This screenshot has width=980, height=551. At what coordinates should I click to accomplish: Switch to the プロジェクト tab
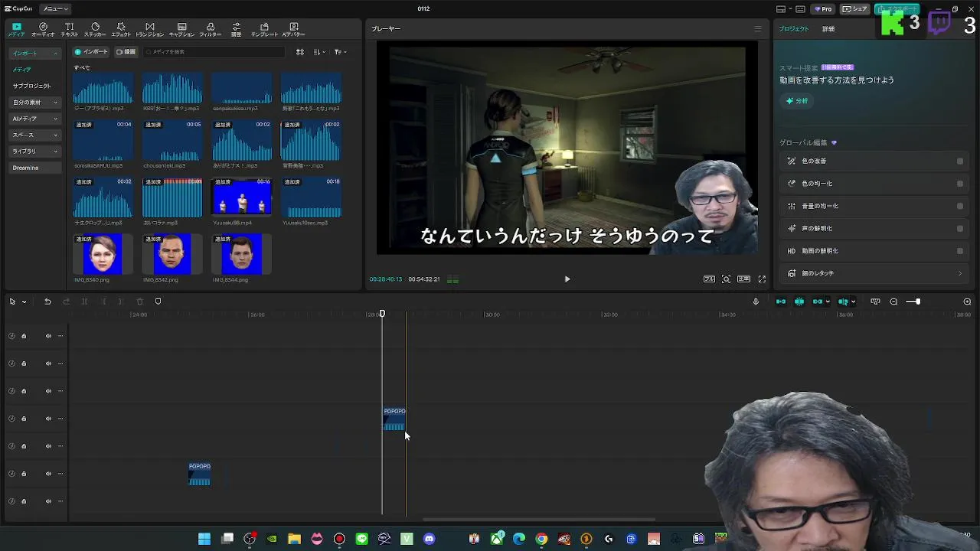tap(793, 29)
